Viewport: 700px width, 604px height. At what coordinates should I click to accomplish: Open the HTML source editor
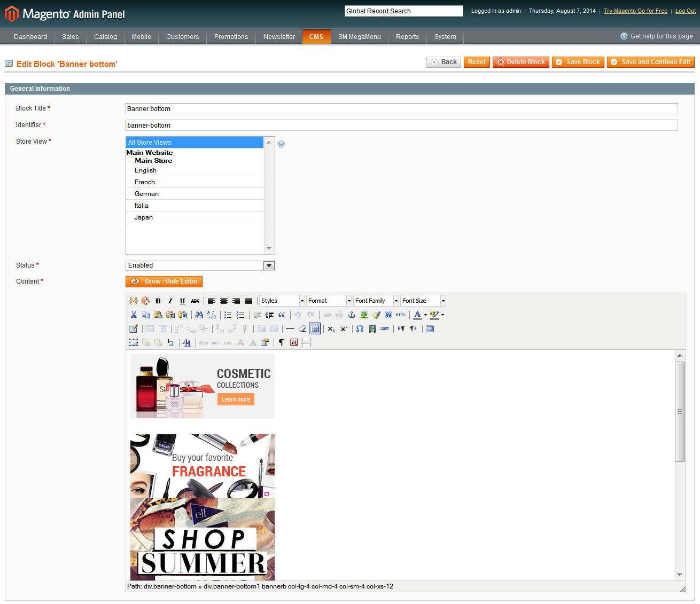[401, 315]
